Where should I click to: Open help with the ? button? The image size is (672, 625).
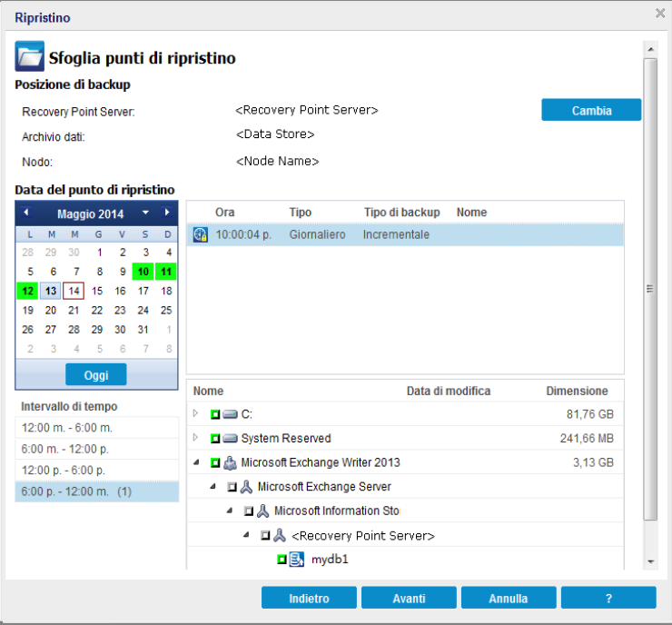click(x=608, y=598)
